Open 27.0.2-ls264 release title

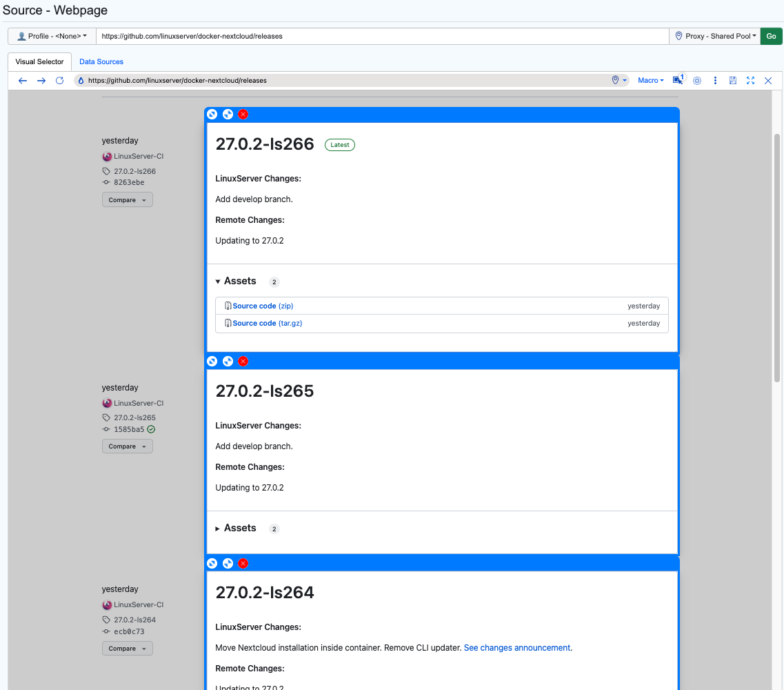click(265, 593)
